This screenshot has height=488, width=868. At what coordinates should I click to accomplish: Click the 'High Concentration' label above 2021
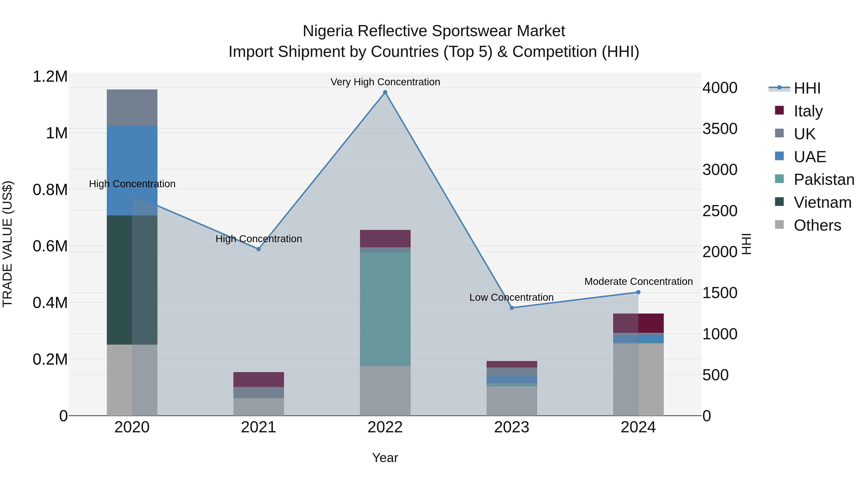tap(259, 239)
